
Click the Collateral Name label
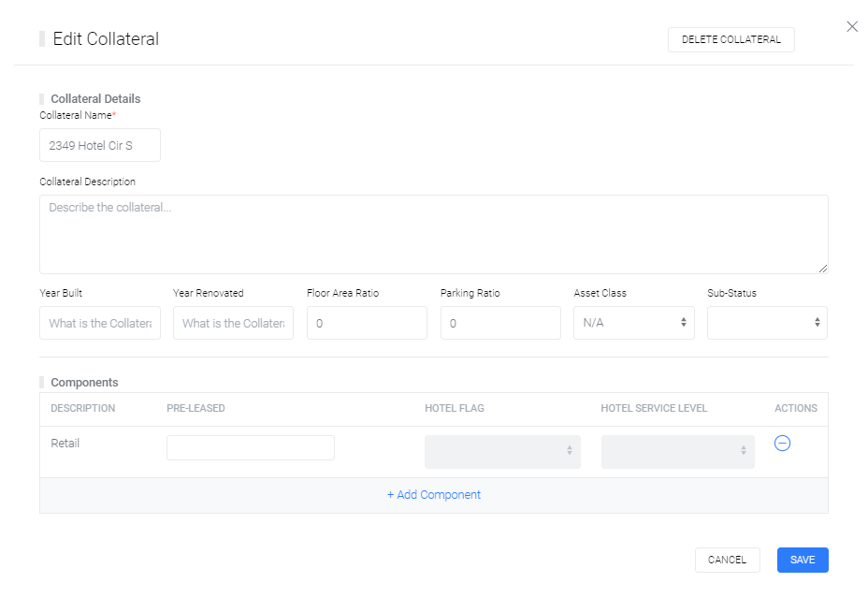[x=76, y=115]
